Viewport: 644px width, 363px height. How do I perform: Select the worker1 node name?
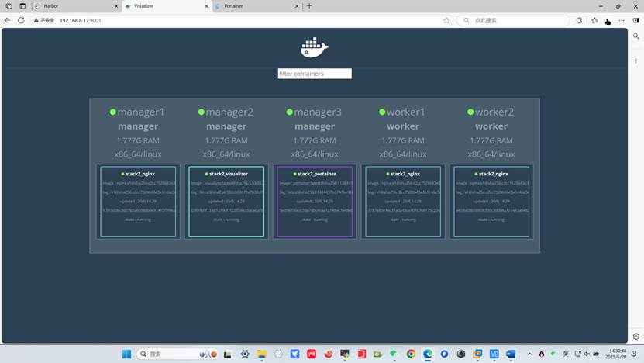(406, 112)
